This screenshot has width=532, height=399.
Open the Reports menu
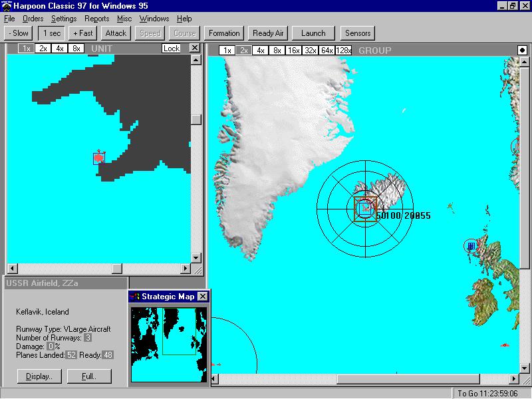tap(97, 19)
